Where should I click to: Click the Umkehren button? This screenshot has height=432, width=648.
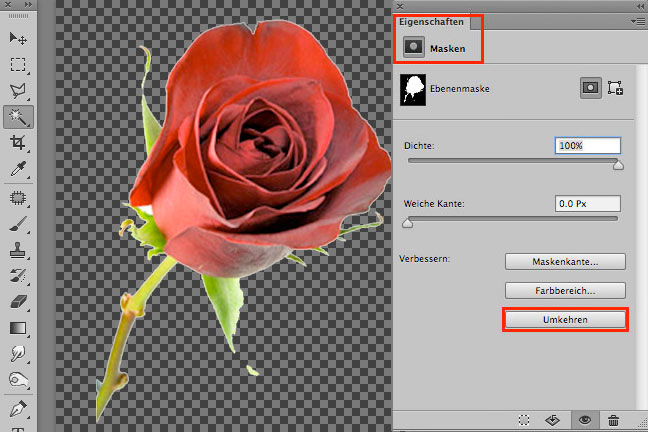click(x=565, y=320)
